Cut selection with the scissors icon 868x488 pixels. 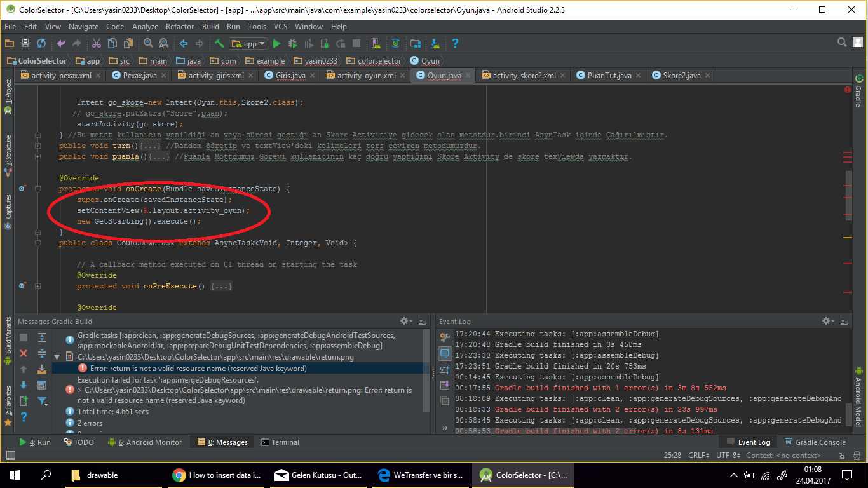(97, 43)
